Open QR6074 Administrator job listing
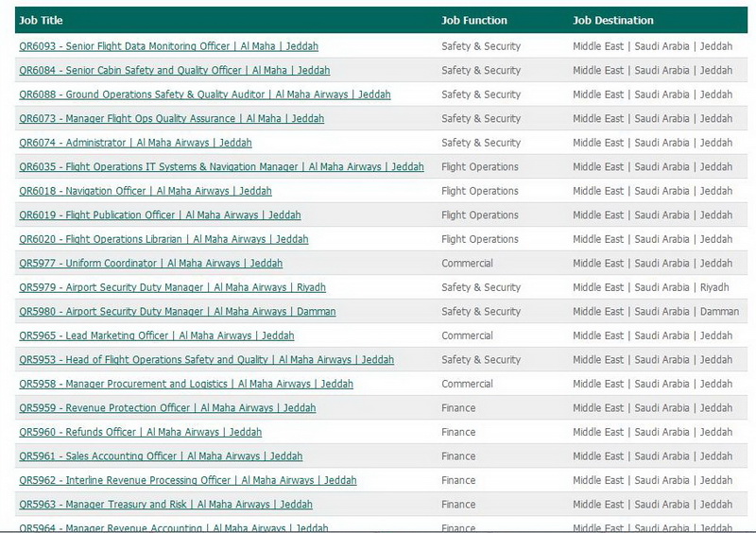This screenshot has width=756, height=533. [135, 143]
